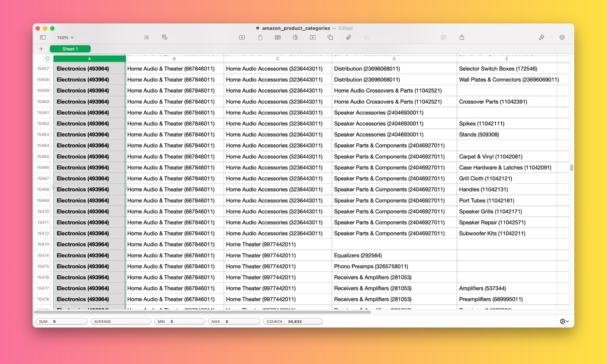
Task: Click the table handle circle at top-left
Action: [47, 58]
